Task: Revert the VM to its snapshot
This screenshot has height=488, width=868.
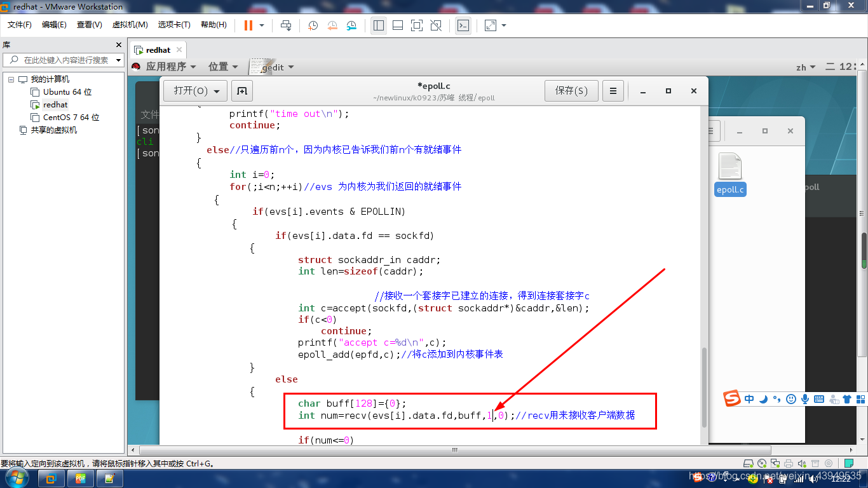Action: coord(332,25)
